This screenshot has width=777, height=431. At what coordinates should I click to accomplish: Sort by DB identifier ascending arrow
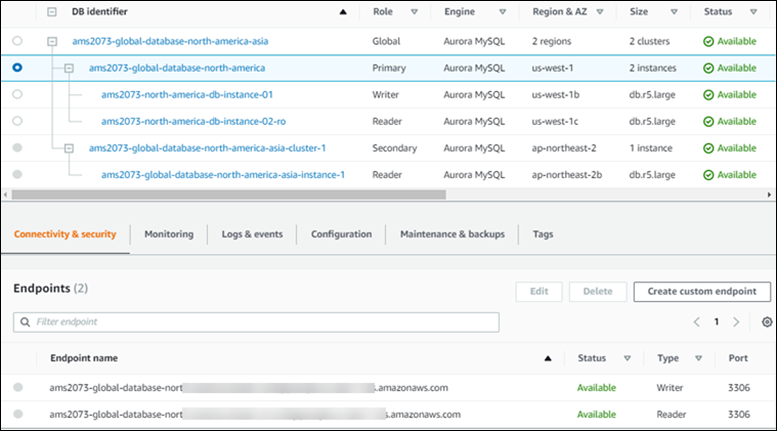coord(343,12)
